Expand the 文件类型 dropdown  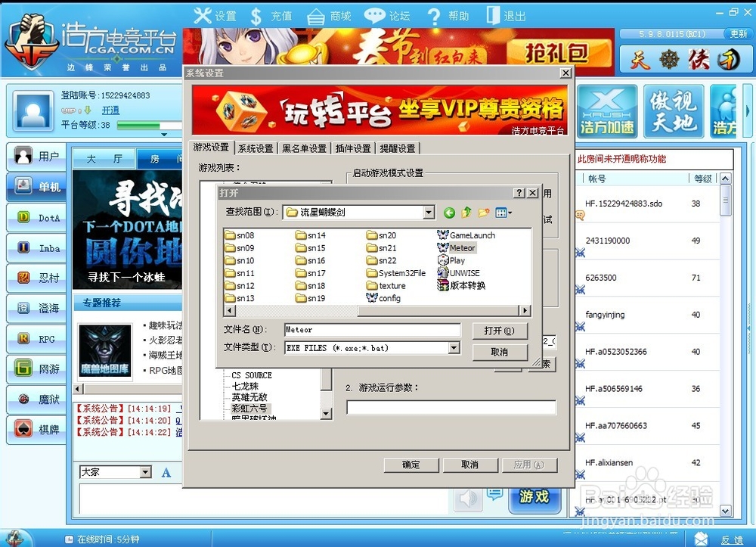click(x=454, y=348)
